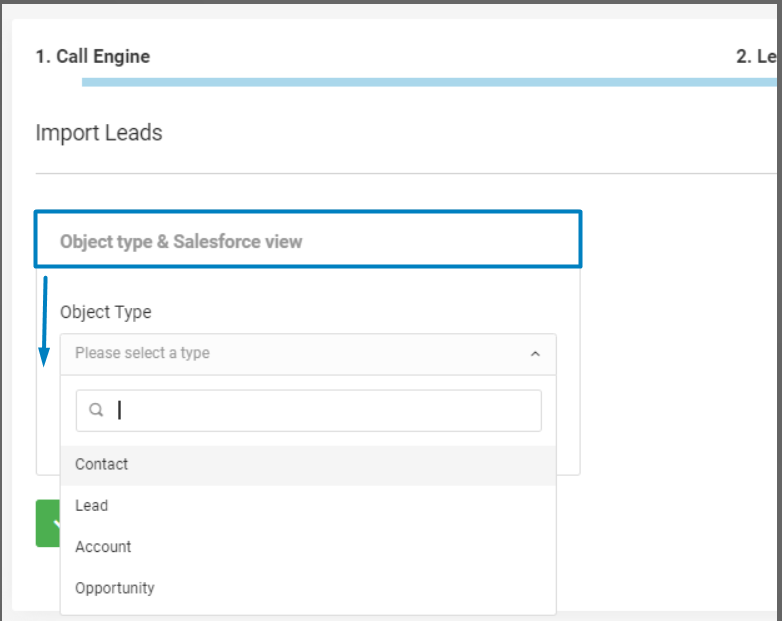Select the Opportunity option
The height and width of the screenshot is (621, 782).
click(x=115, y=588)
